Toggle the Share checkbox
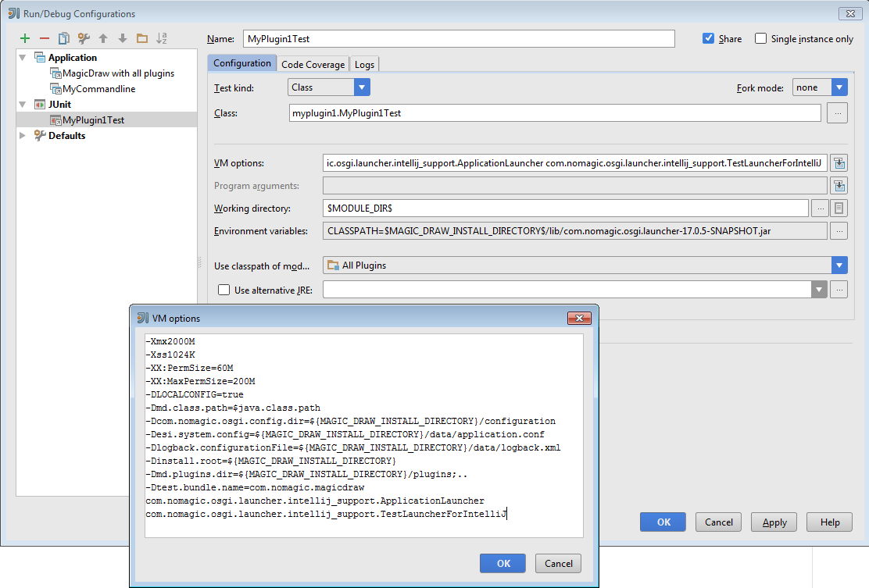This screenshot has height=588, width=869. coord(709,38)
